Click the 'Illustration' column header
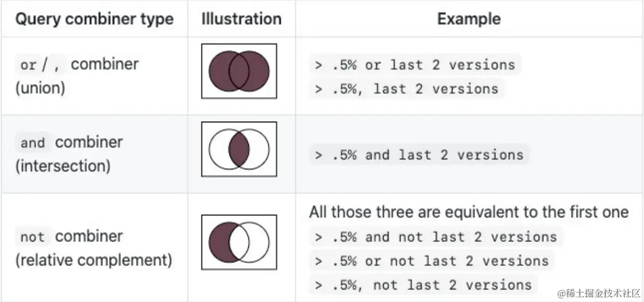 click(242, 19)
